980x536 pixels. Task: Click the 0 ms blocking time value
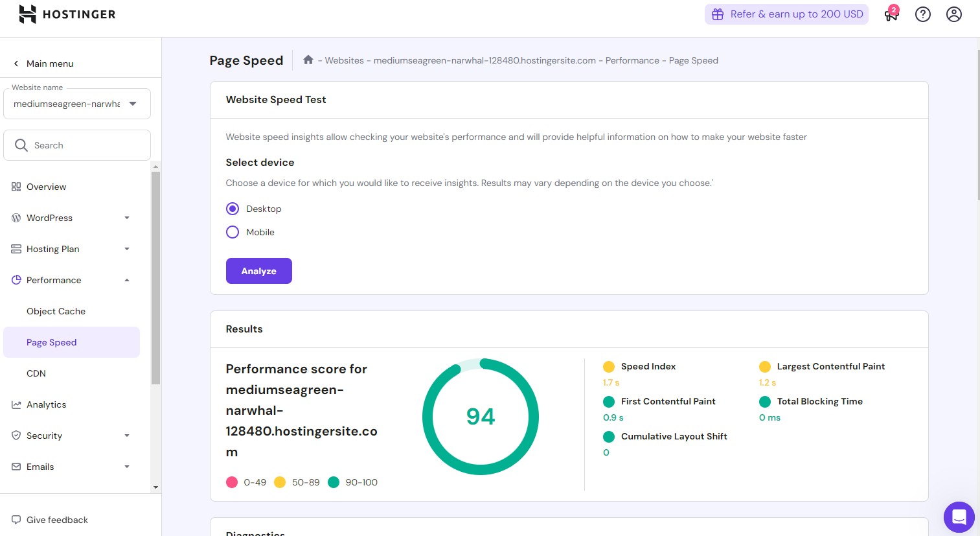[x=769, y=417]
